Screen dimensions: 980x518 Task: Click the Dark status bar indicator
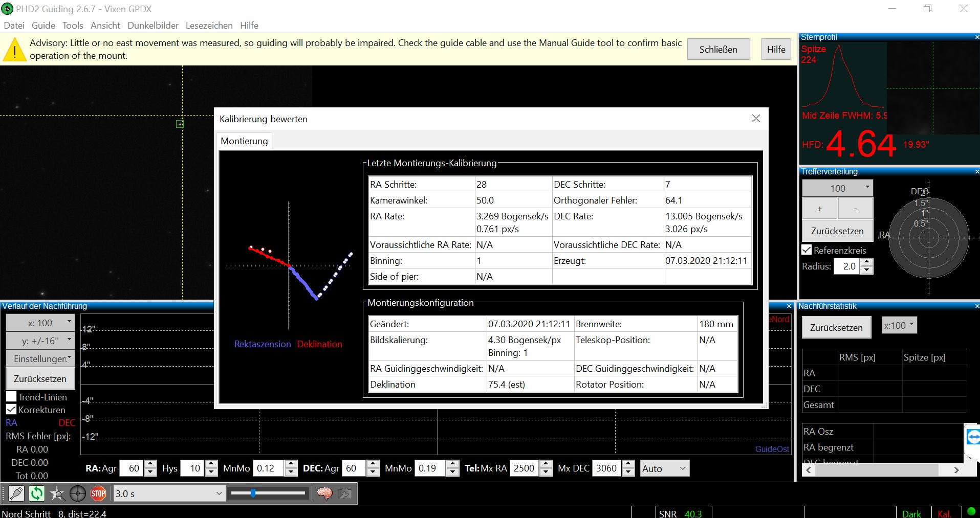(911, 513)
